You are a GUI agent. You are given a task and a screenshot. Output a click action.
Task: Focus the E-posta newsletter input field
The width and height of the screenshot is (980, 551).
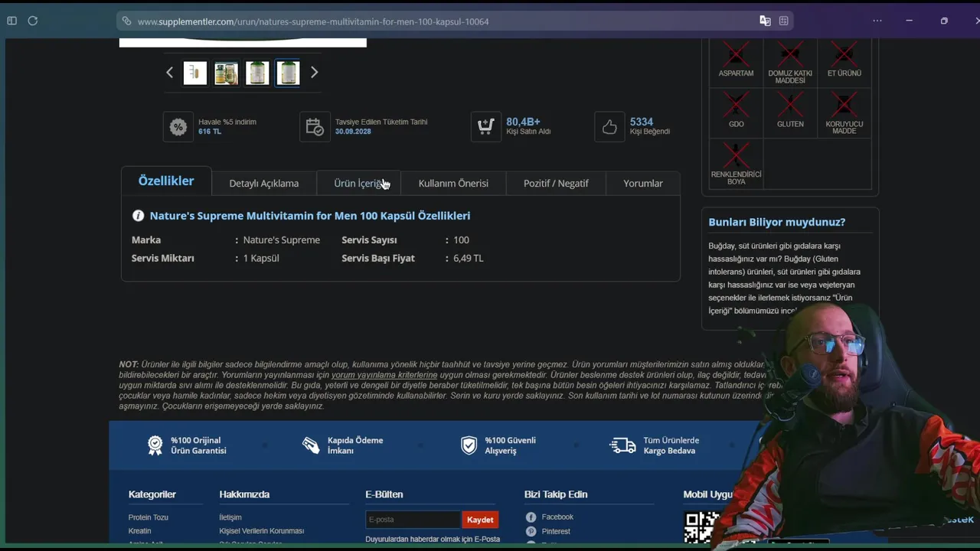413,520
